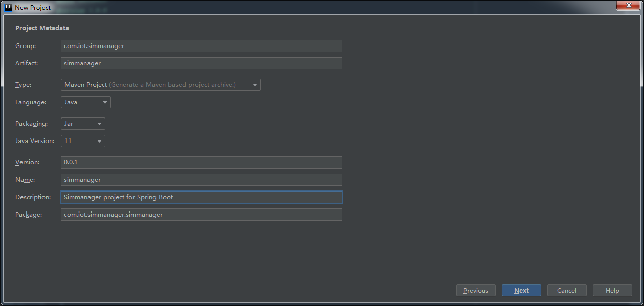Click into the Description text field
Viewport: 644px width, 306px height.
click(202, 197)
